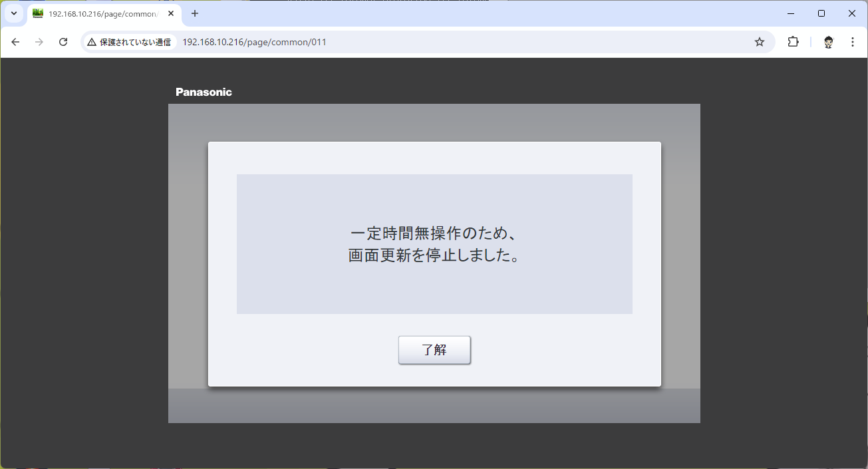The width and height of the screenshot is (868, 469).
Task: Click the Panasonic logo
Action: point(204,92)
